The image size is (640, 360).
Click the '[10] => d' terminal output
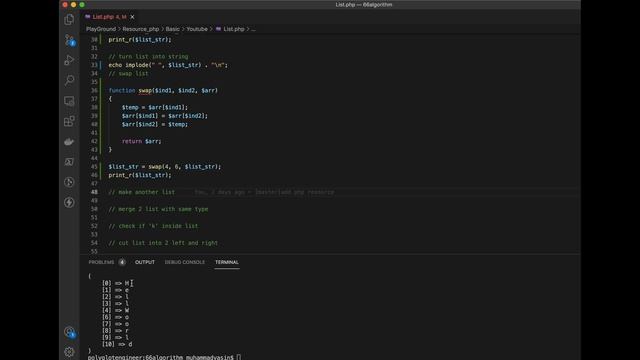click(x=117, y=344)
